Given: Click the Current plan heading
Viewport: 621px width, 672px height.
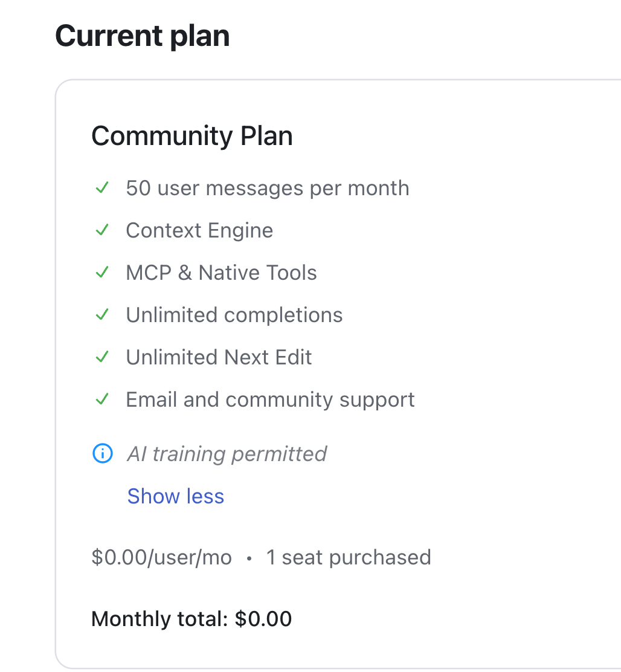Looking at the screenshot, I should pos(143,36).
